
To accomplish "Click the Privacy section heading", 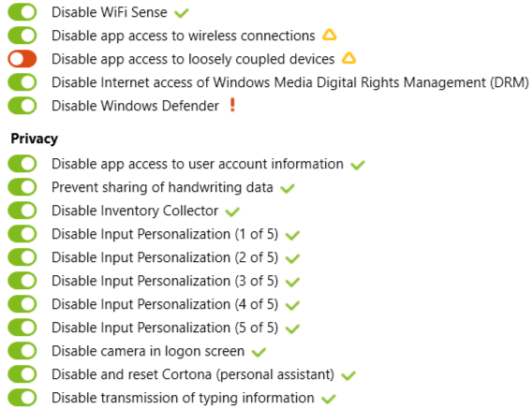I will pyautogui.click(x=35, y=138).
